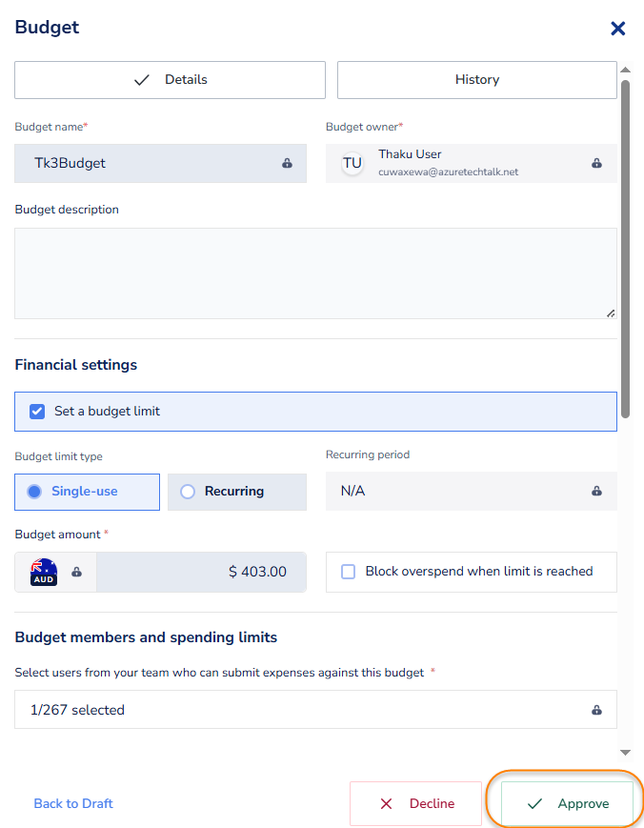Click the lock icon beside Budget owner
This screenshot has width=644, height=828.
click(x=596, y=163)
